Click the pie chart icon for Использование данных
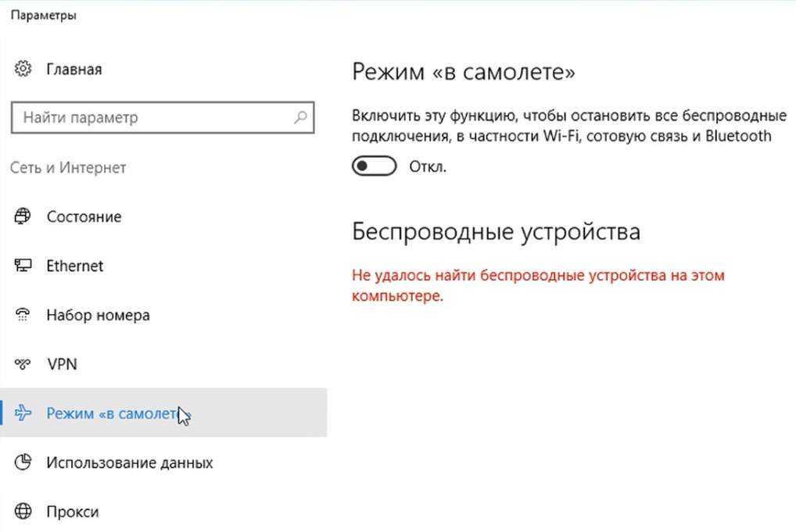Image resolution: width=796 pixels, height=532 pixels. tap(23, 462)
